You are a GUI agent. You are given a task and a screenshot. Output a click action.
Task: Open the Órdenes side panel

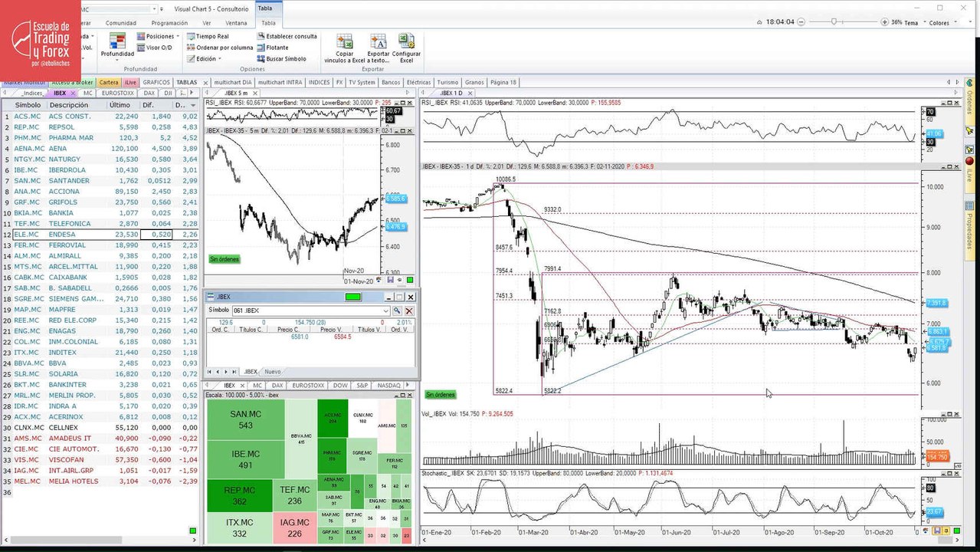969,101
